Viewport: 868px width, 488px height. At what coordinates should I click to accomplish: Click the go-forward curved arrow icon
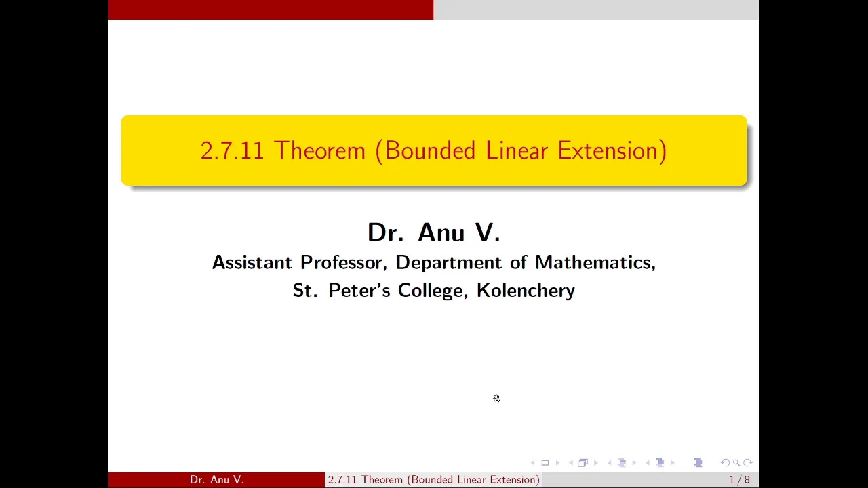coord(748,463)
